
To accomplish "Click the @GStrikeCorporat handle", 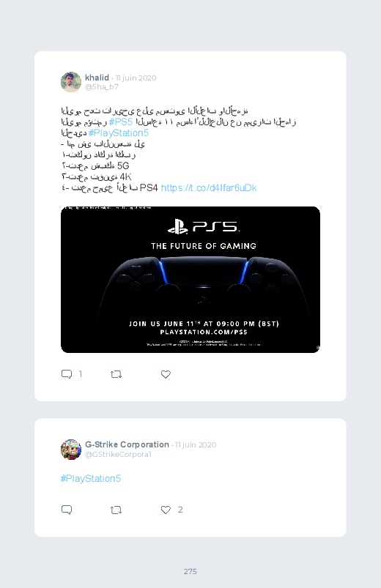I will (118, 455).
